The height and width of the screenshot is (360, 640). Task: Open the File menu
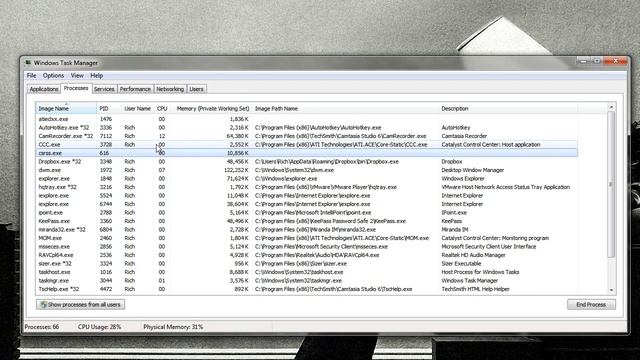point(31,76)
